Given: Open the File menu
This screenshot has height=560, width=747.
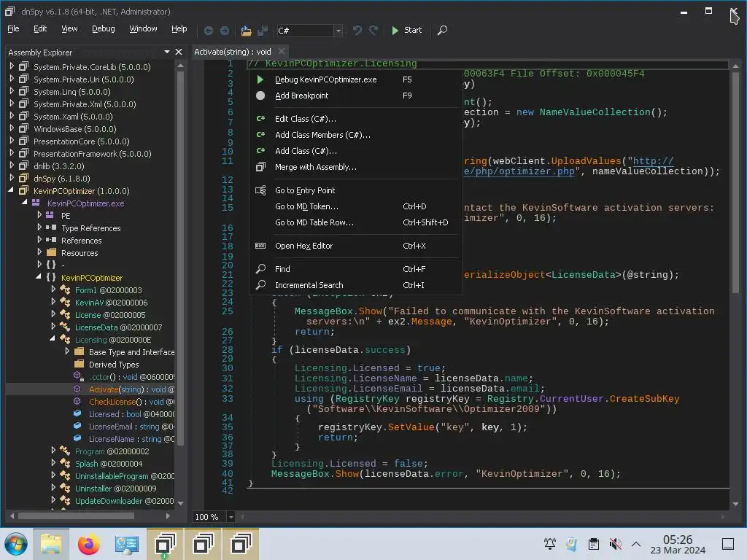Looking at the screenshot, I should pyautogui.click(x=13, y=28).
